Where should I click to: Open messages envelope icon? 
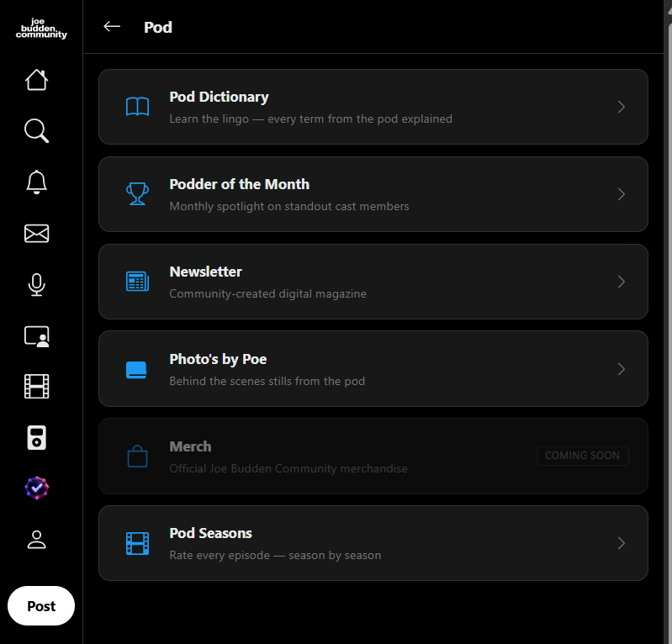point(36,234)
